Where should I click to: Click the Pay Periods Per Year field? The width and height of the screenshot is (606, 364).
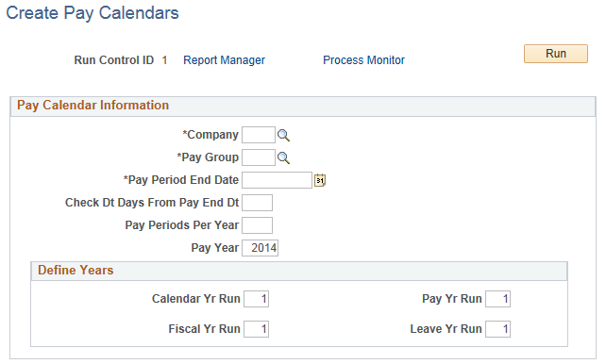point(257,225)
